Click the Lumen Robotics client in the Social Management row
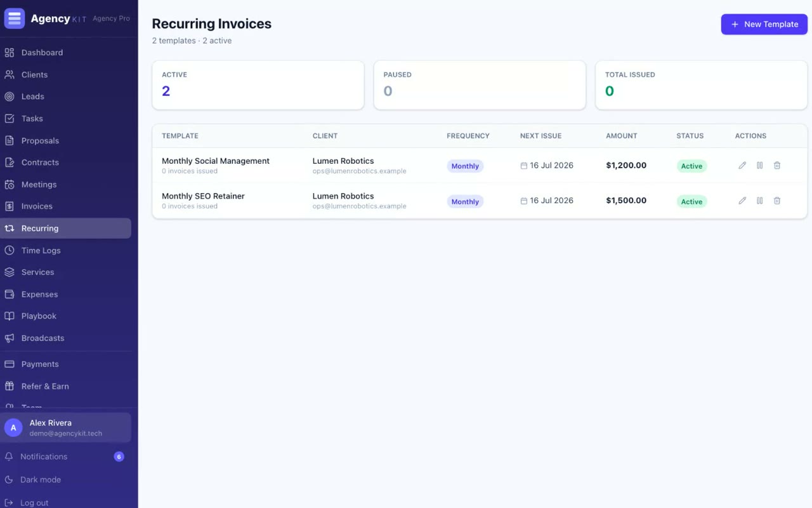 [343, 161]
